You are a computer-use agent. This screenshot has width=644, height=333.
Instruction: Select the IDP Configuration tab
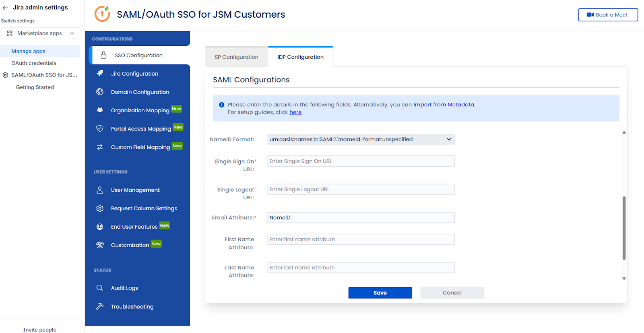tap(301, 57)
